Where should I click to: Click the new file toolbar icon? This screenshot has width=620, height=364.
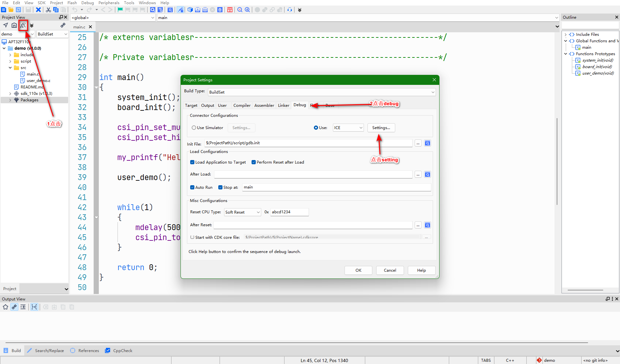(4, 10)
